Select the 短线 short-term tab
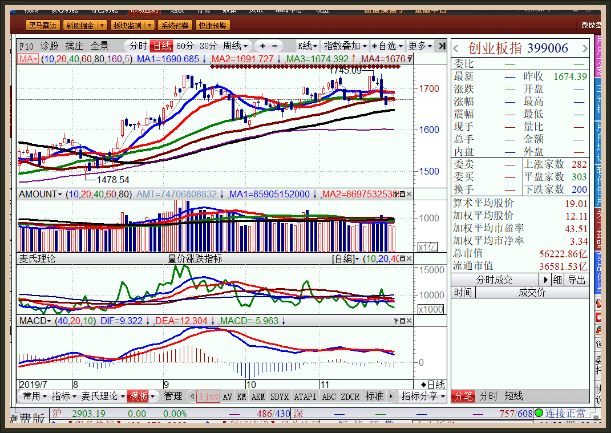Screen dimensions: 611x433 [x=514, y=396]
